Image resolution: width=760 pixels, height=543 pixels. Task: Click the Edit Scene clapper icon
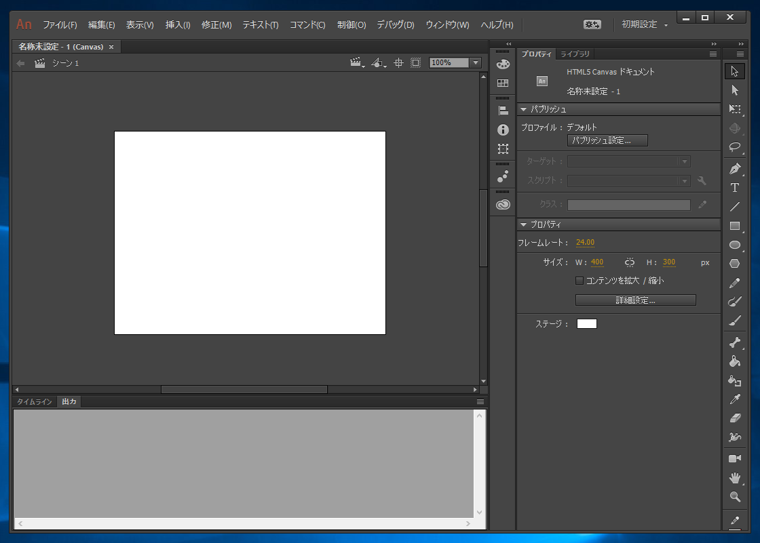point(357,63)
